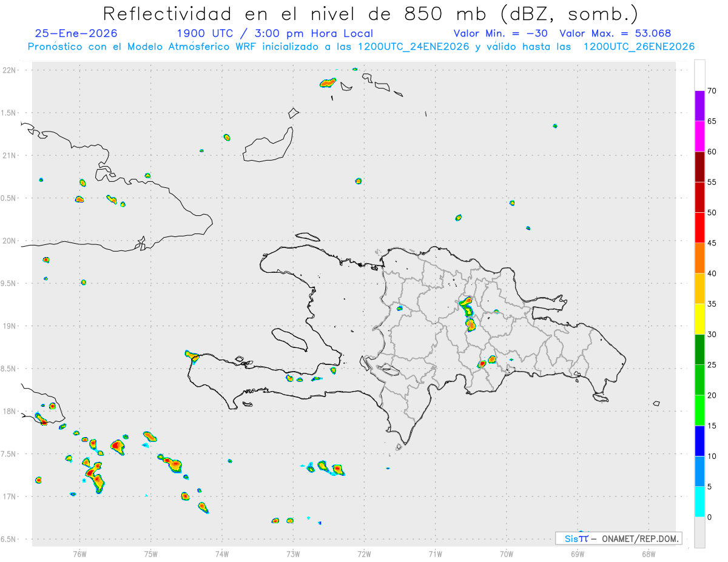Screen dimensions: 728x562
Task: Click the latitude axis label '18N'
Action: tap(10, 411)
